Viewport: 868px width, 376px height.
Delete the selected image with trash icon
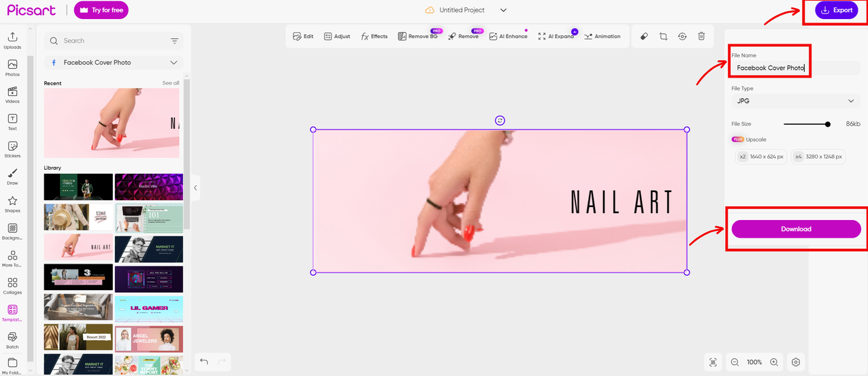[701, 36]
